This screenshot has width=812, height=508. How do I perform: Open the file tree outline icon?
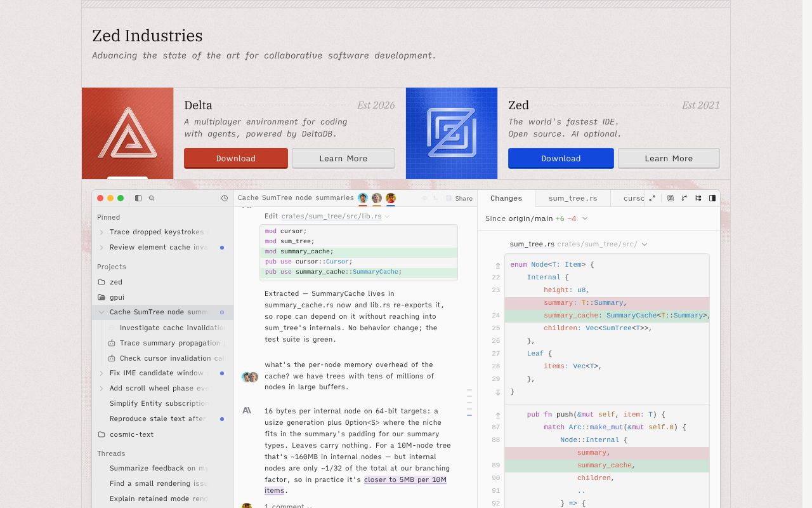pos(698,198)
